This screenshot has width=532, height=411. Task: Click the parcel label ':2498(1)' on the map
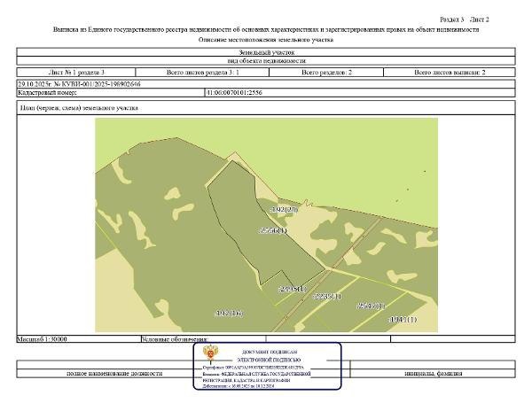[292, 289]
